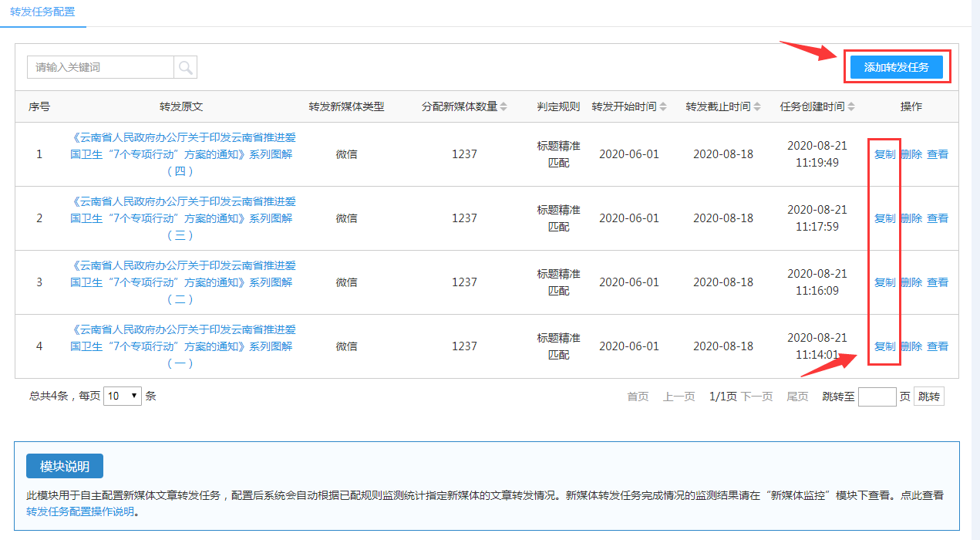Sort by 任务创建时间 column arrows
The image size is (980, 540).
851,107
